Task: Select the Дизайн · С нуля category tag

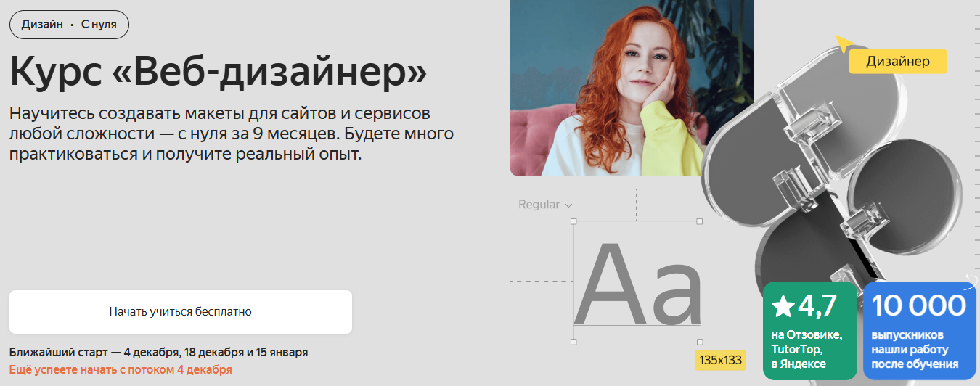Action: (69, 25)
